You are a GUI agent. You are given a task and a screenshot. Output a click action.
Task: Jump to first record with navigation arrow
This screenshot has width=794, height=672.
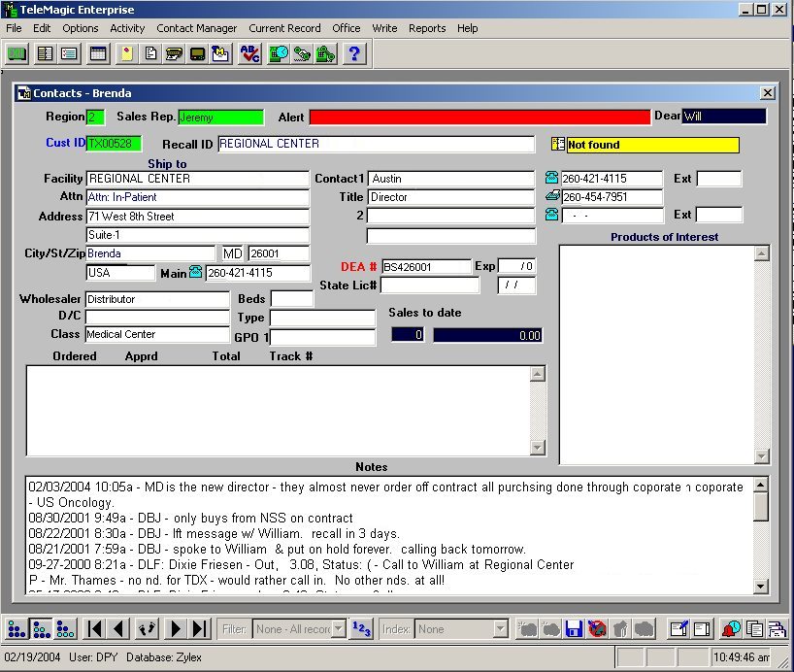point(95,629)
